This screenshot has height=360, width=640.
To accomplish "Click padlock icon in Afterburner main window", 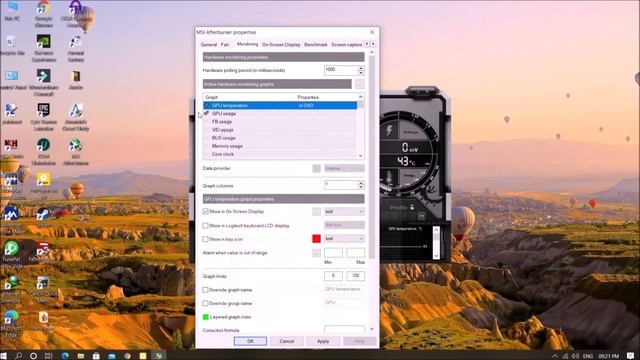I will click(412, 207).
